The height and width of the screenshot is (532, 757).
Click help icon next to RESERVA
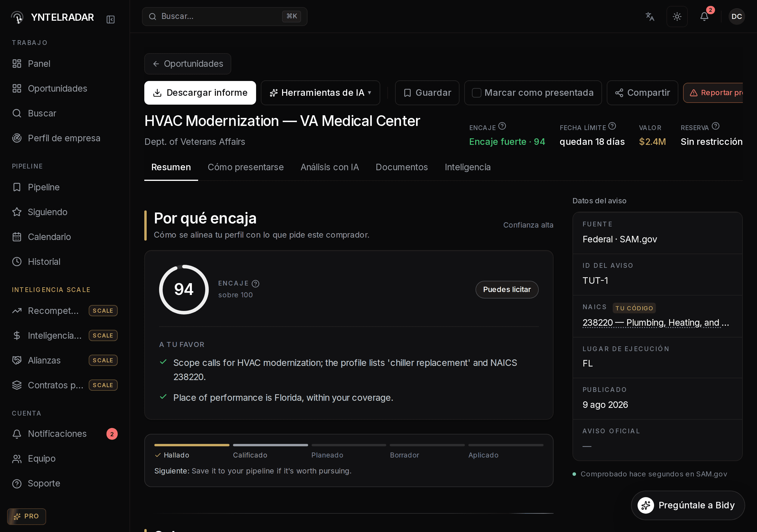coord(716,126)
